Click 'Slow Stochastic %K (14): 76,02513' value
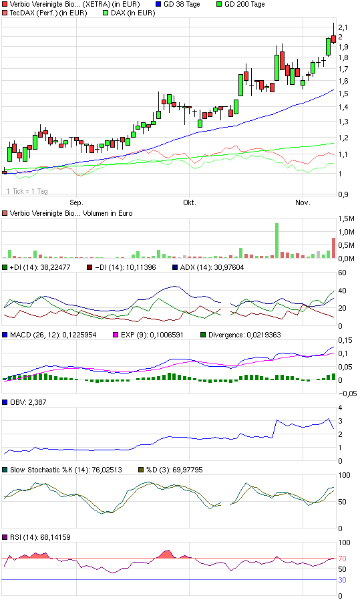Image resolution: width=364 pixels, height=610 pixels. click(65, 470)
